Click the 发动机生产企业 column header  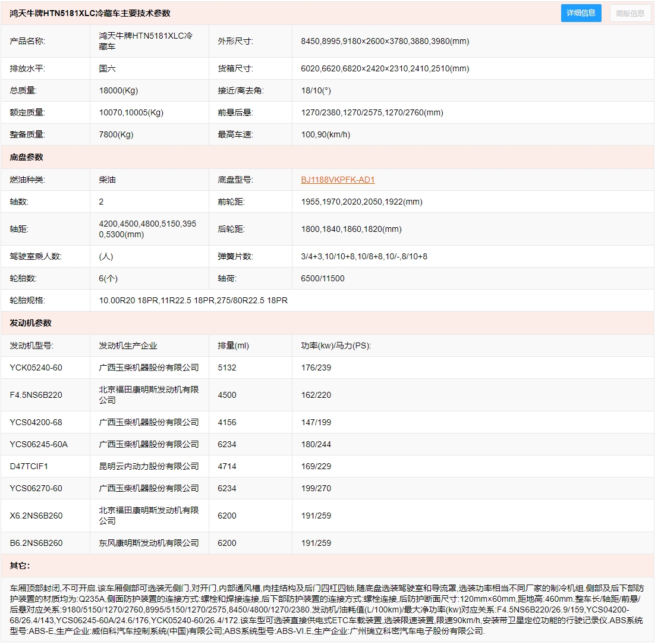pos(128,346)
